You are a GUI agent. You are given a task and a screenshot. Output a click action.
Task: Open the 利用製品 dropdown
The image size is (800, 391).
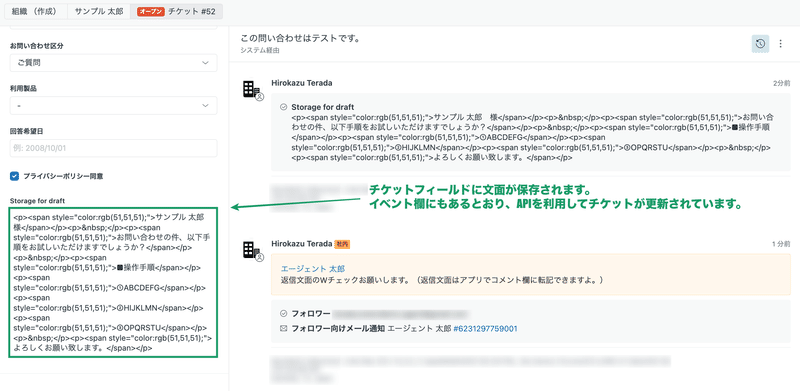click(x=113, y=106)
